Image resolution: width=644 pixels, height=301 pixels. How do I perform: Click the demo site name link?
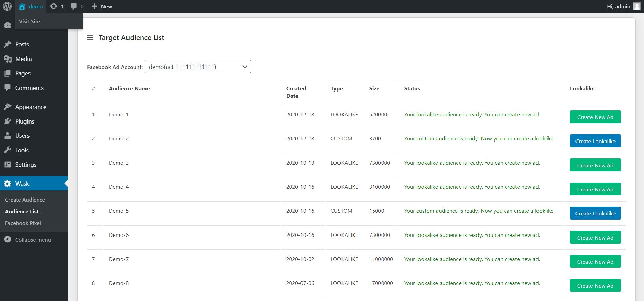click(x=36, y=6)
